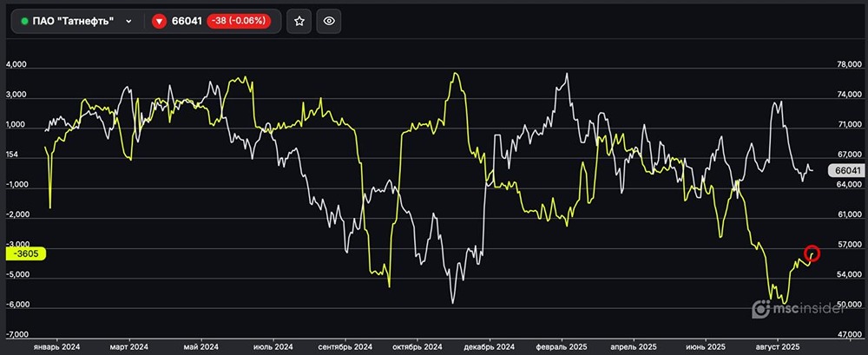
Task: Click the январь 2024 time axis label
Action: tap(56, 347)
